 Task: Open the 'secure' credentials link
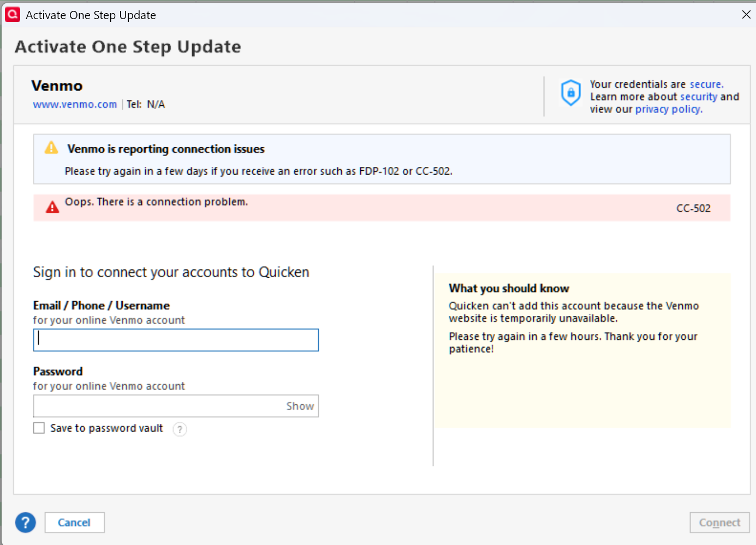click(706, 84)
